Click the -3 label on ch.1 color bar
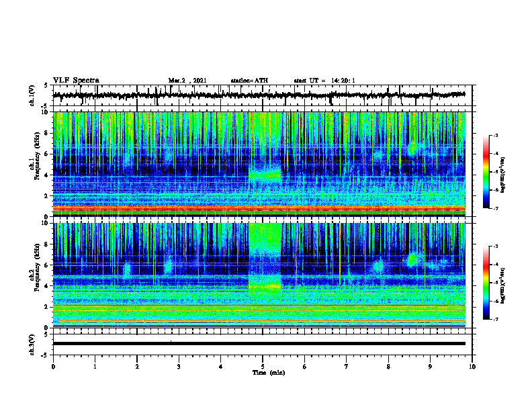The height and width of the screenshot is (411, 532). coord(496,135)
